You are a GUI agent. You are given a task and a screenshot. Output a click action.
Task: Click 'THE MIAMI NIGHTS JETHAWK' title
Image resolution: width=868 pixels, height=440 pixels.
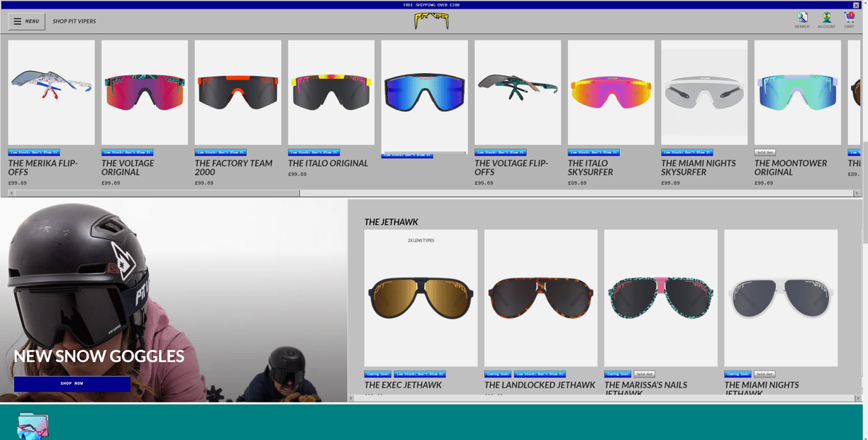coord(762,388)
